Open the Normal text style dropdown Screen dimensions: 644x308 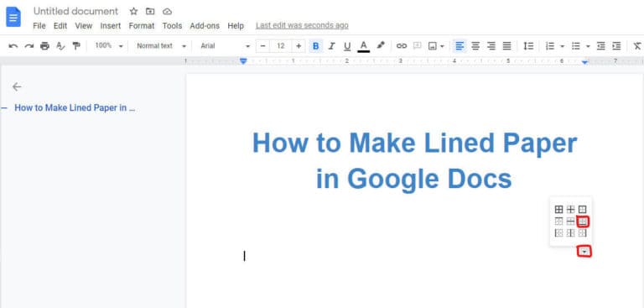pos(161,46)
